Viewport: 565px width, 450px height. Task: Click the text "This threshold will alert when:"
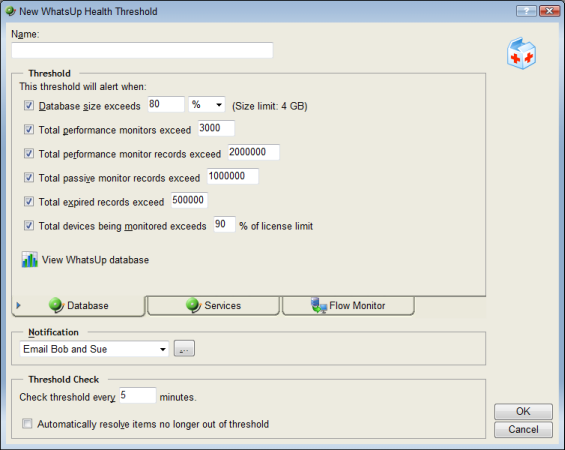[83, 87]
